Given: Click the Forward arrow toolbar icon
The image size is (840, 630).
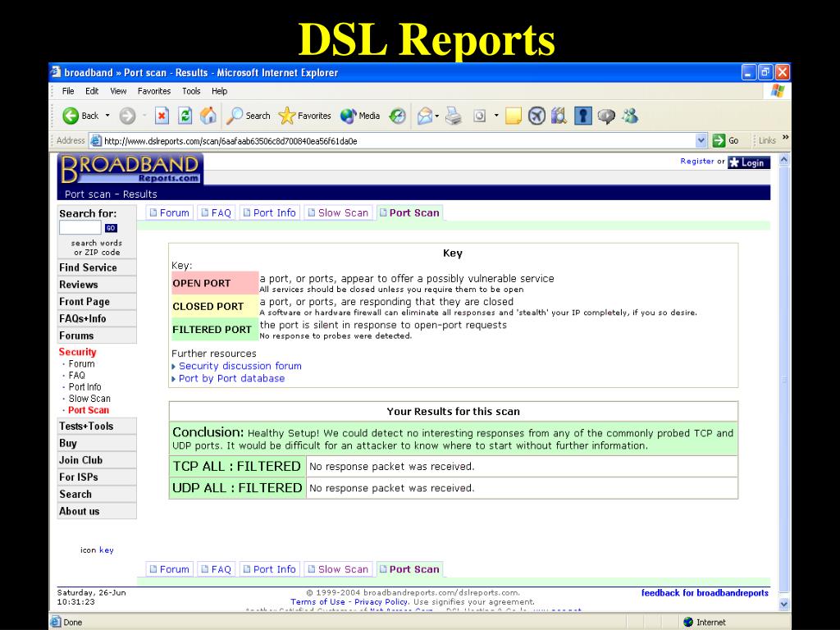Looking at the screenshot, I should coord(127,116).
